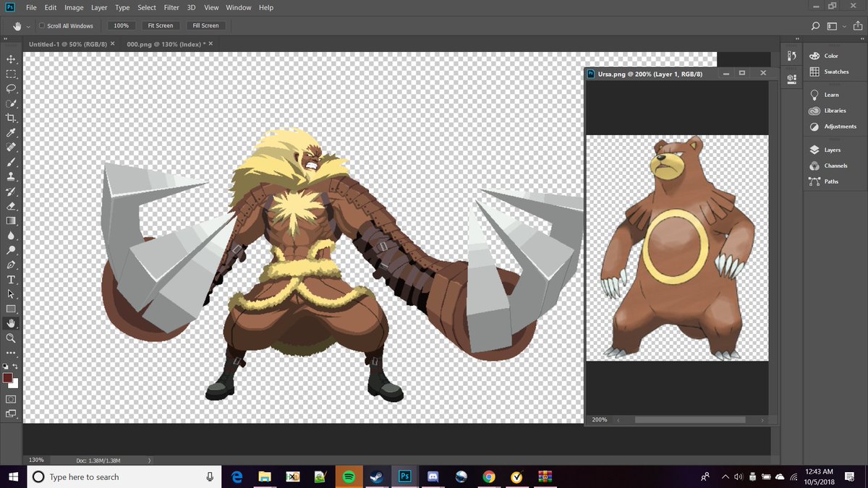Click the foreground color swatch
868x488 pixels.
(7, 377)
